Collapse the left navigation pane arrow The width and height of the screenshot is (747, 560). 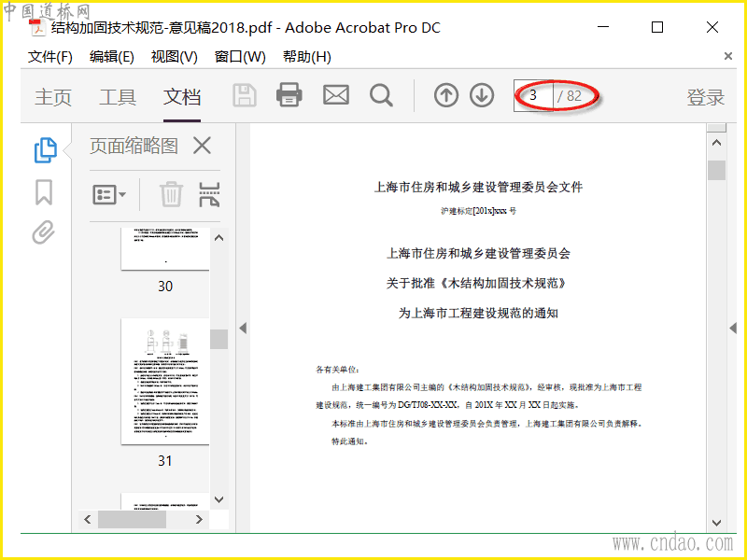pos(243,329)
